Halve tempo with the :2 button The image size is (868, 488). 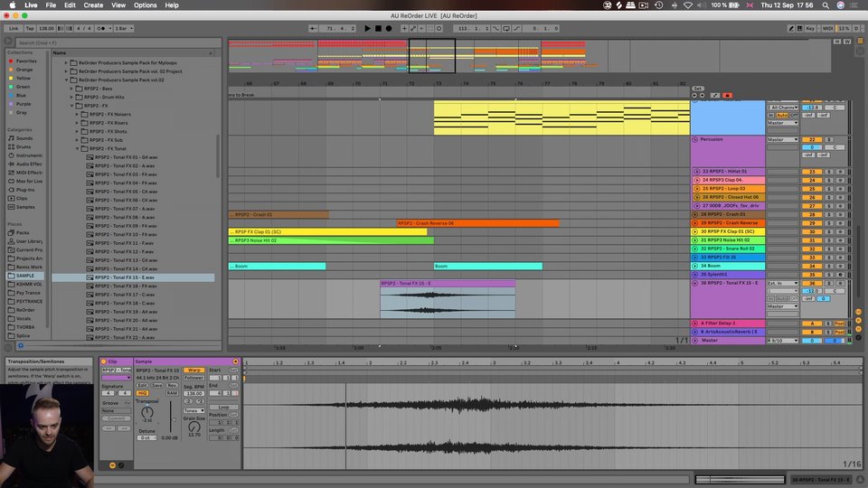[x=188, y=401]
